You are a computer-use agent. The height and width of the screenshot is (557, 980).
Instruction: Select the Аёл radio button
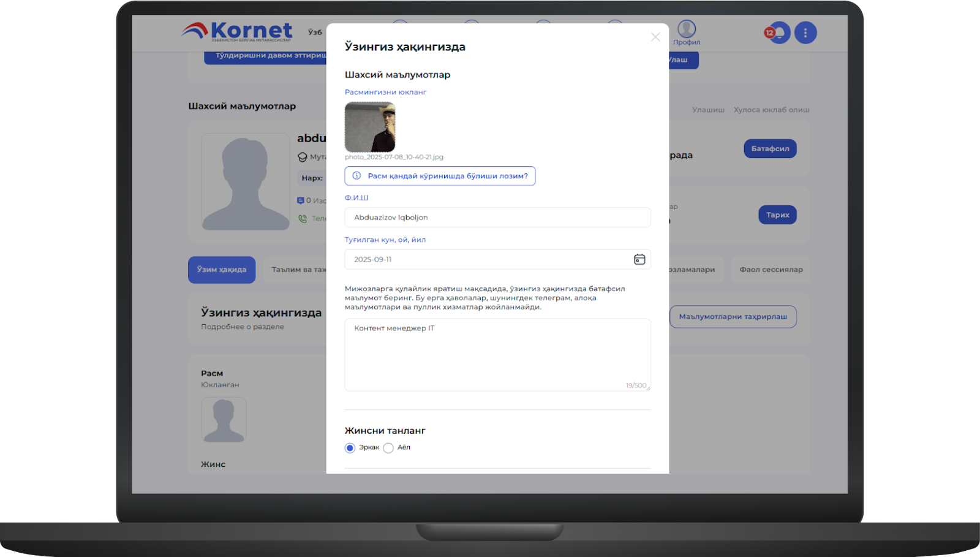pos(388,448)
